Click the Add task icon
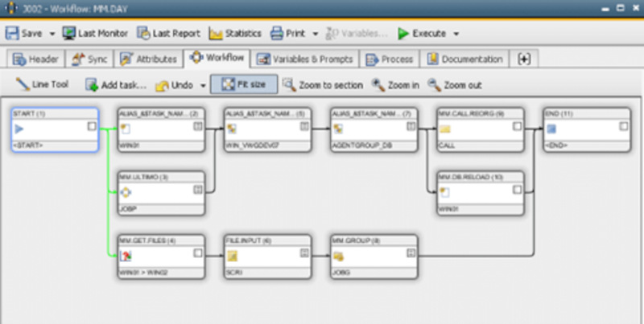644x324 pixels. click(x=92, y=84)
